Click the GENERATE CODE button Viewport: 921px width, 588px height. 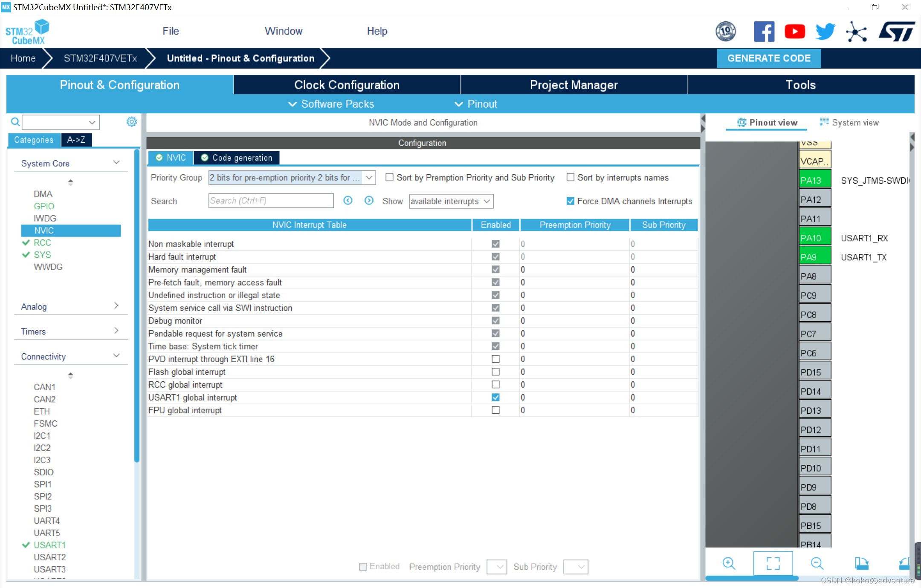(768, 58)
